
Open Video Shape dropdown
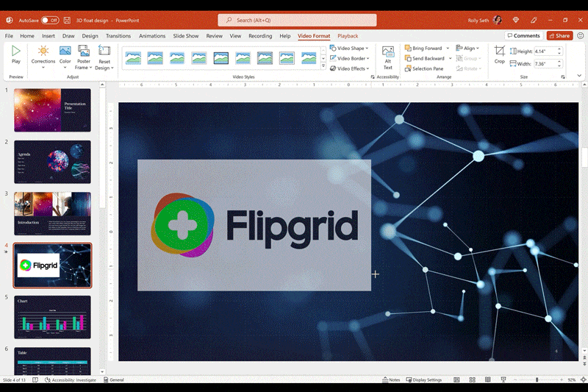[349, 48]
